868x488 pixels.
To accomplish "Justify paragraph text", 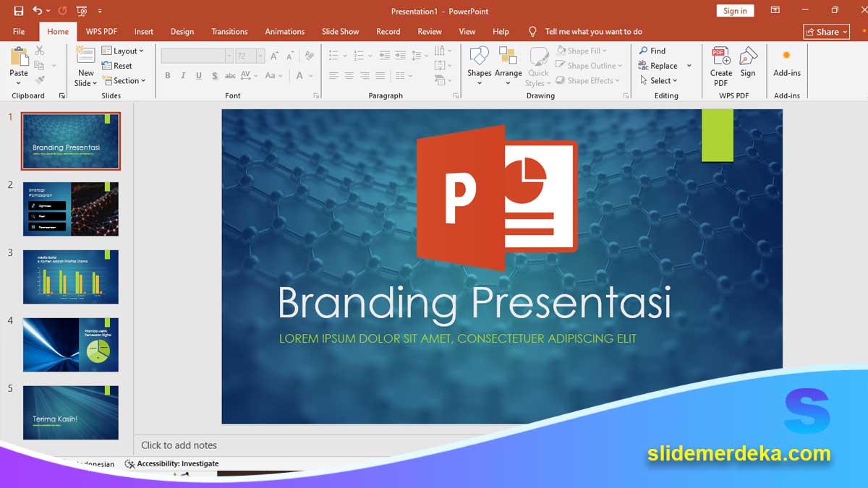I will (x=380, y=75).
